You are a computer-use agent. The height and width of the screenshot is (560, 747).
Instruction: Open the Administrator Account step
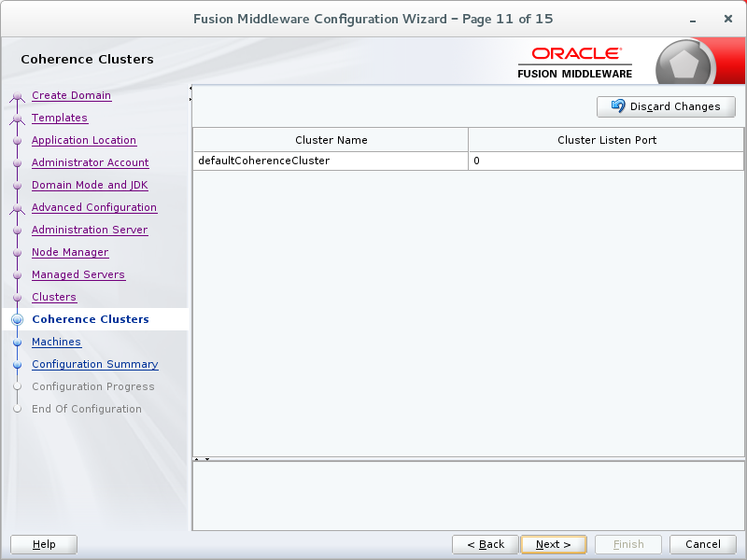90,162
